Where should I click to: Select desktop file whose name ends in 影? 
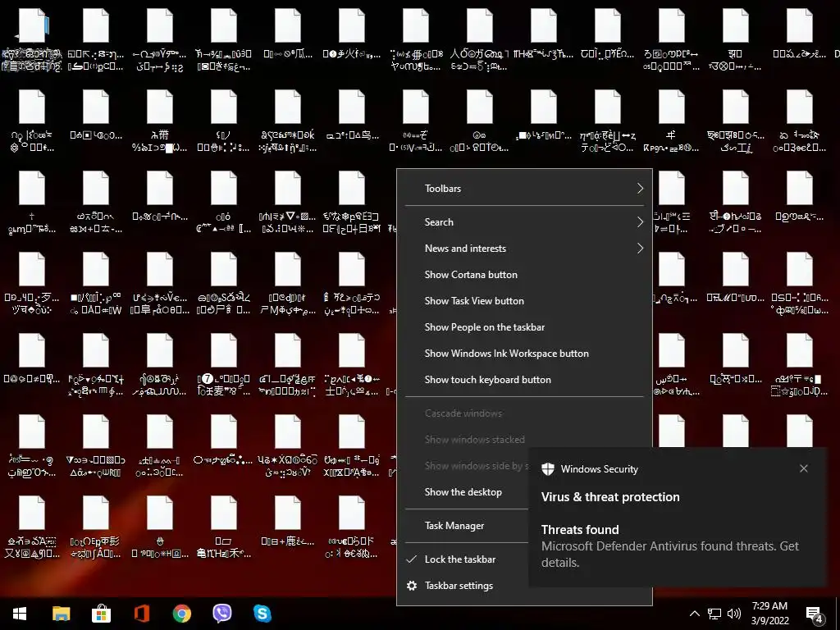click(96, 527)
